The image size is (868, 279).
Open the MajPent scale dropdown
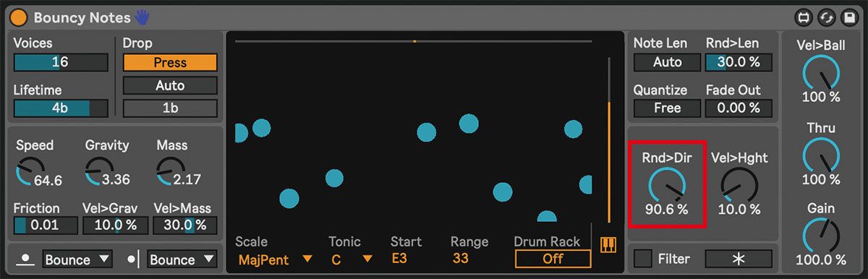click(x=276, y=259)
